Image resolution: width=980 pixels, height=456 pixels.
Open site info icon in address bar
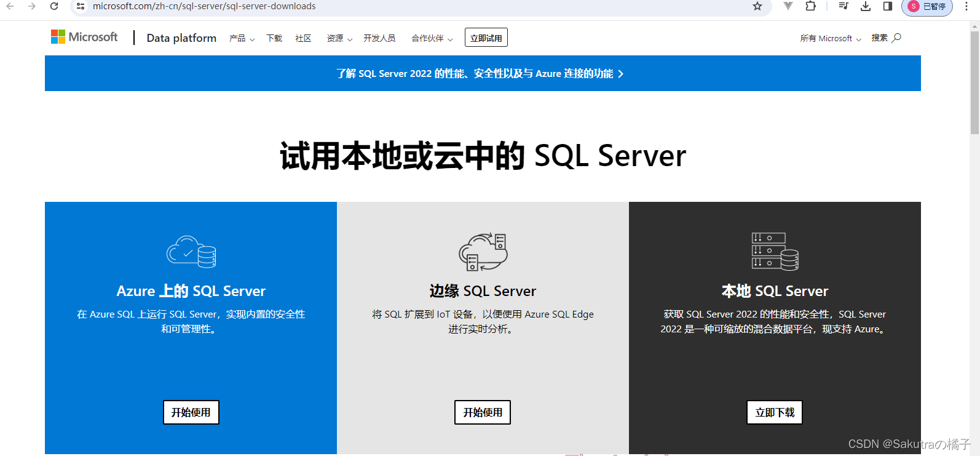click(81, 6)
